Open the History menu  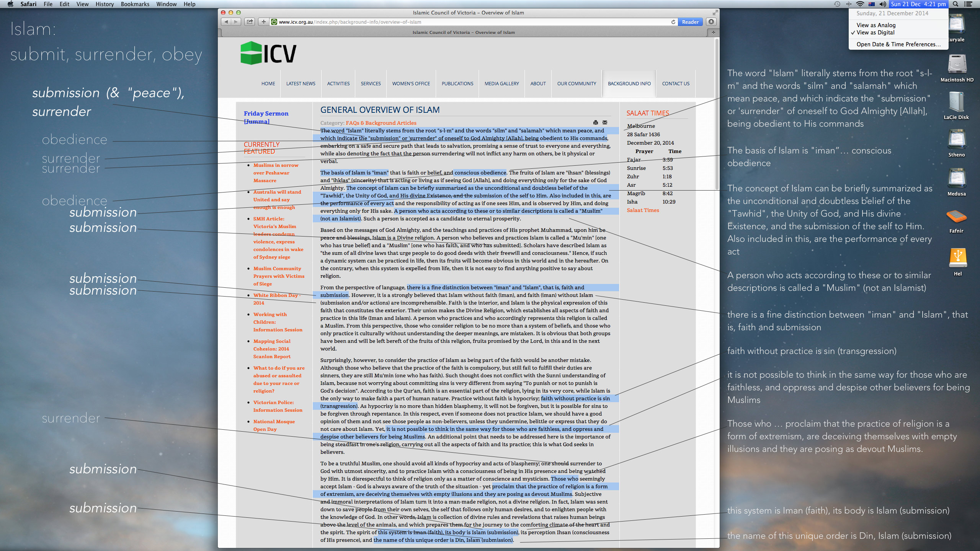click(x=105, y=4)
